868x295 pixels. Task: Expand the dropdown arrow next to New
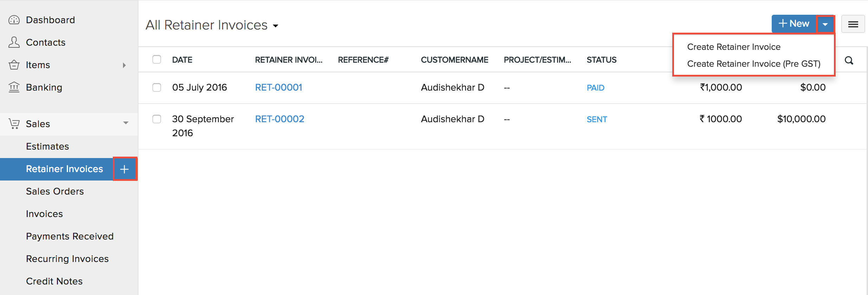[x=826, y=24]
